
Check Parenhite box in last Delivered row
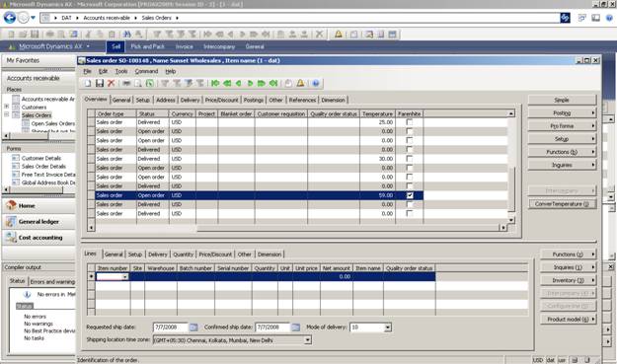(410, 213)
